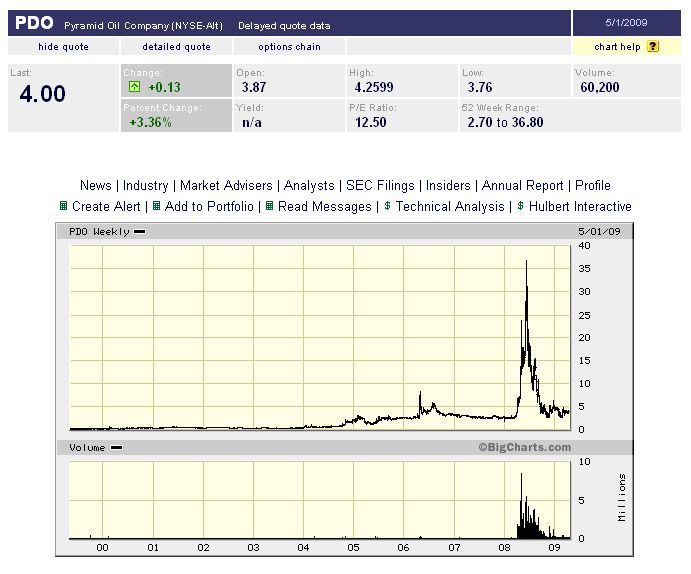This screenshot has height=574, width=691.
Task: Click the P/E Ratio value 12.50
Action: tap(371, 122)
